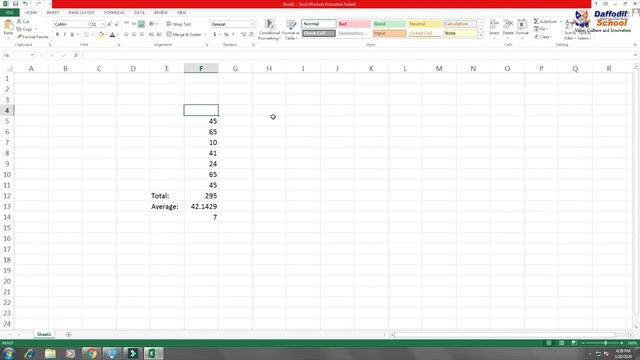The width and height of the screenshot is (640, 360).
Task: Expand the cell styles gallery
Action: [x=480, y=36]
